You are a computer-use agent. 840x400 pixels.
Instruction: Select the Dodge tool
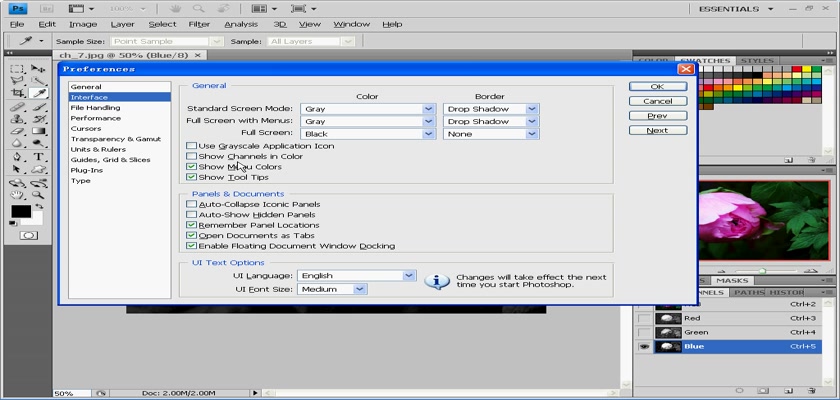tap(38, 143)
